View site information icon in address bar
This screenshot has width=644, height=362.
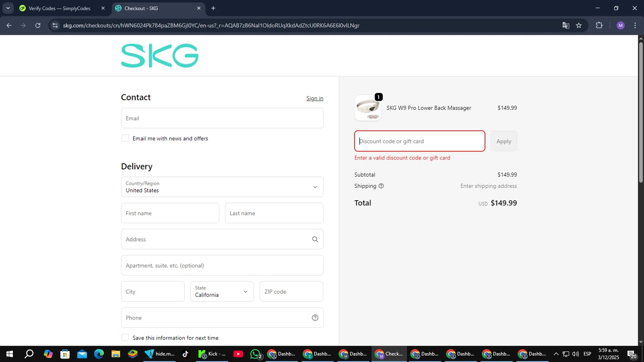55,25
